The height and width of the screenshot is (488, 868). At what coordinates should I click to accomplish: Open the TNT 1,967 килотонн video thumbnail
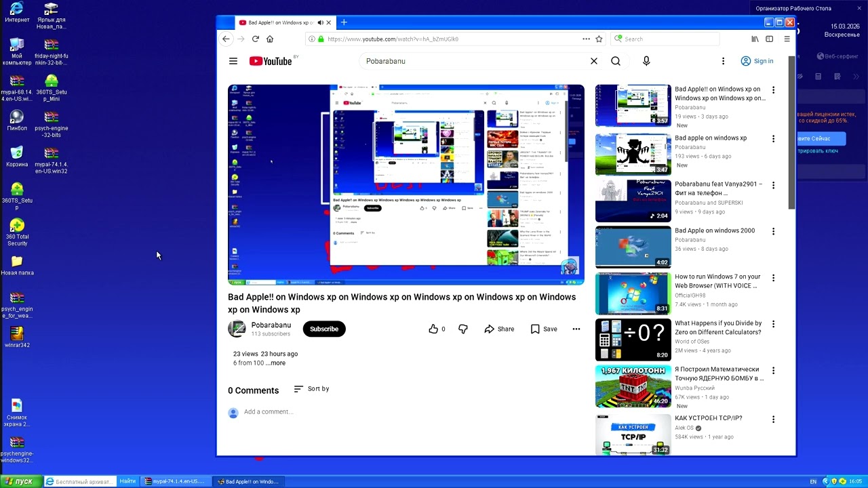pyautogui.click(x=633, y=386)
